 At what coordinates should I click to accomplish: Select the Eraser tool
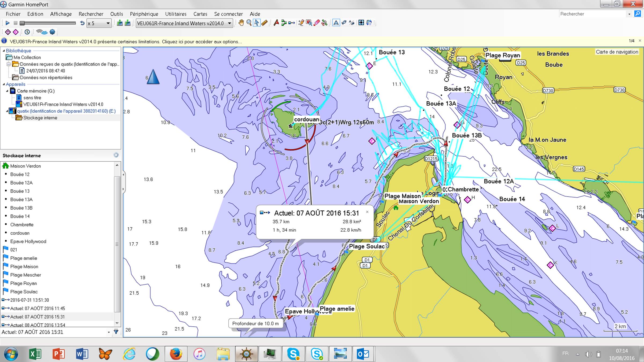click(317, 23)
